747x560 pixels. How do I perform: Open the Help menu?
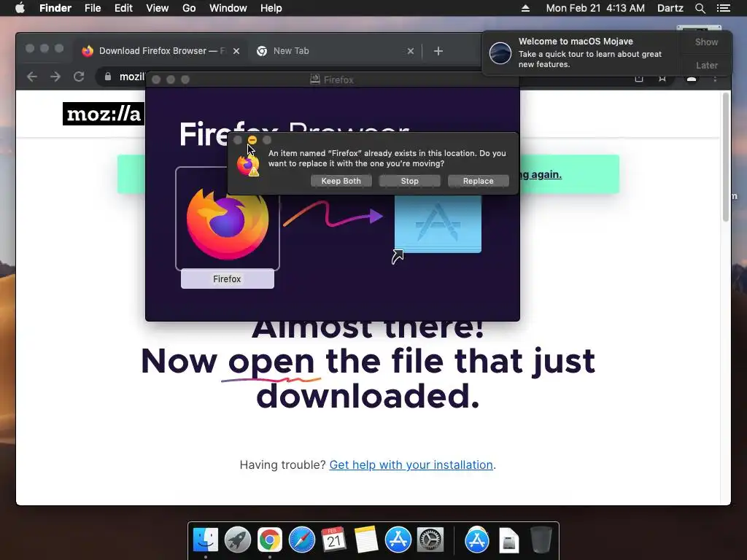click(271, 8)
